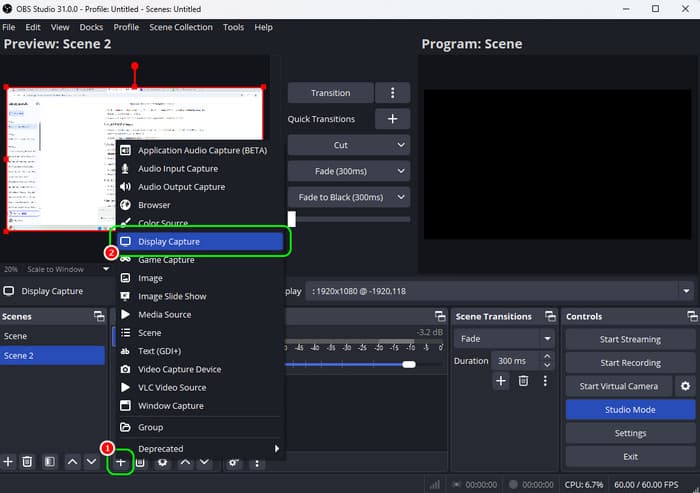Pop out the Audio Mixer dock
This screenshot has width=700, height=493.
[x=440, y=316]
